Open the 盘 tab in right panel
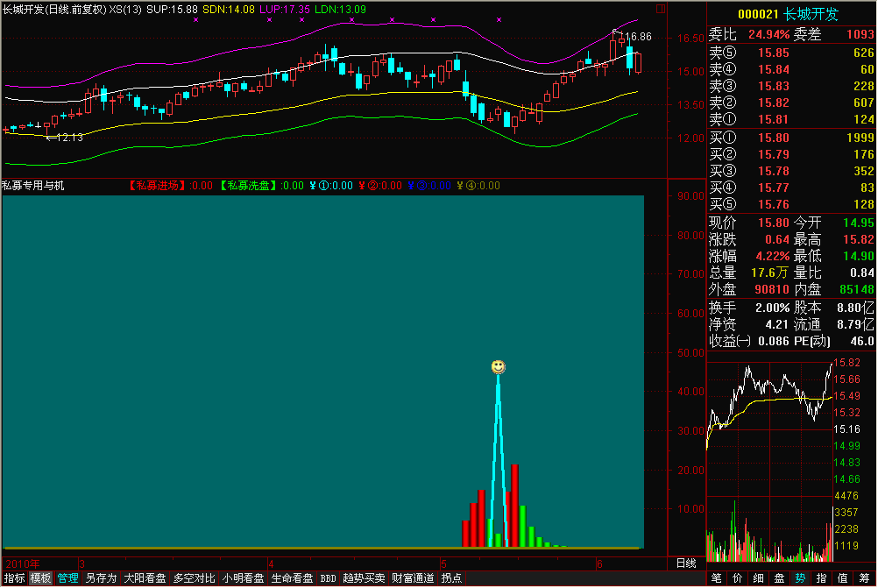878x588 pixels. pos(780,577)
